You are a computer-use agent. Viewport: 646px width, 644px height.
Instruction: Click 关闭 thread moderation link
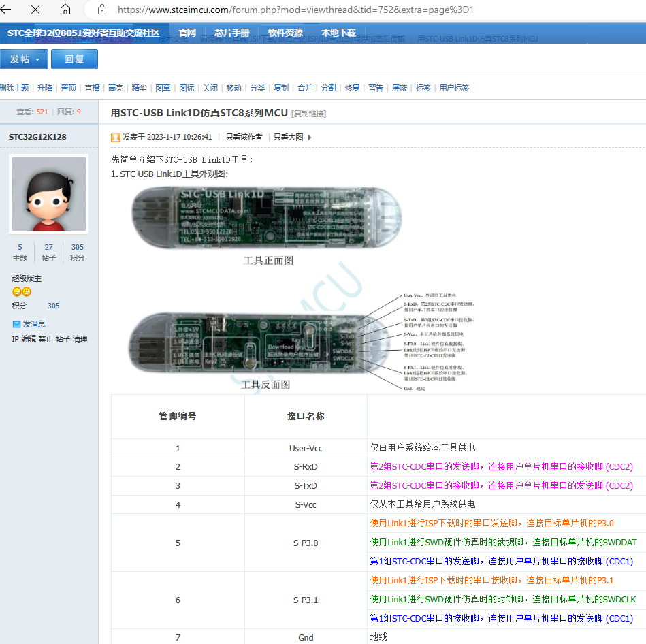coord(210,88)
